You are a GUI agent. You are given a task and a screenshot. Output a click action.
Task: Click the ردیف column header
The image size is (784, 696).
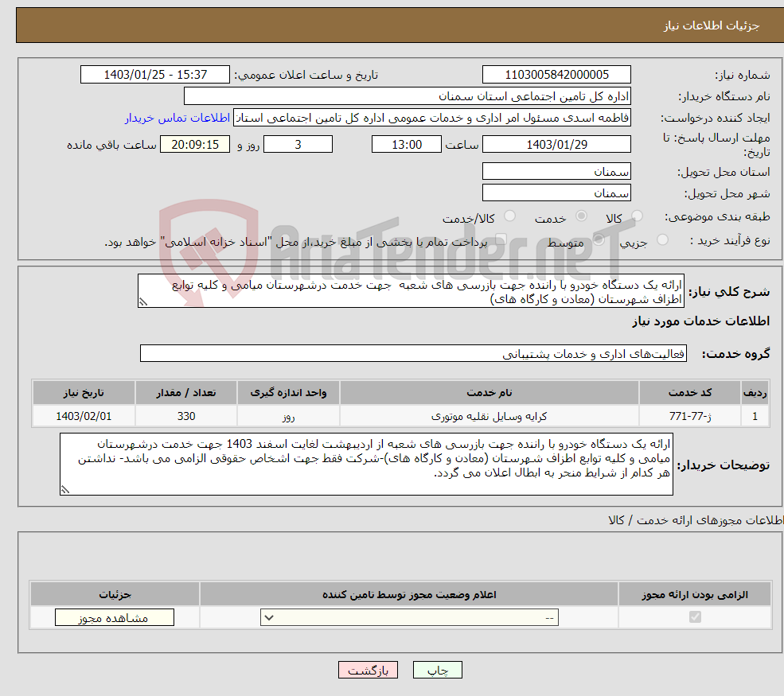point(755,393)
